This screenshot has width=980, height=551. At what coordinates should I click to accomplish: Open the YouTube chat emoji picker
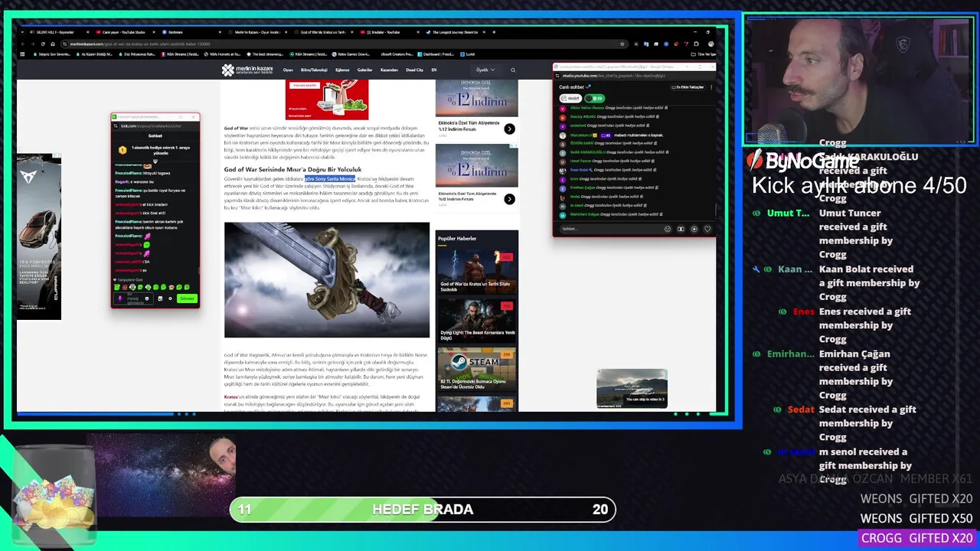668,229
